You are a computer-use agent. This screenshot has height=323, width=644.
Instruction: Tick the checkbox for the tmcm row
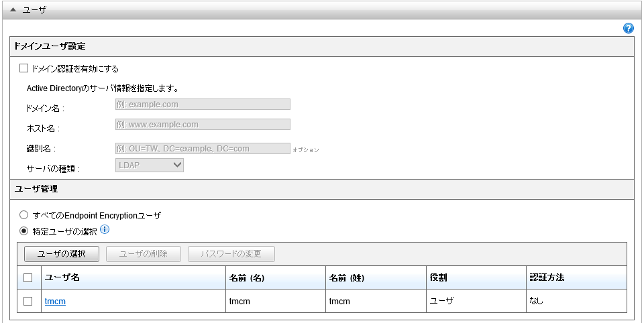[x=28, y=302]
